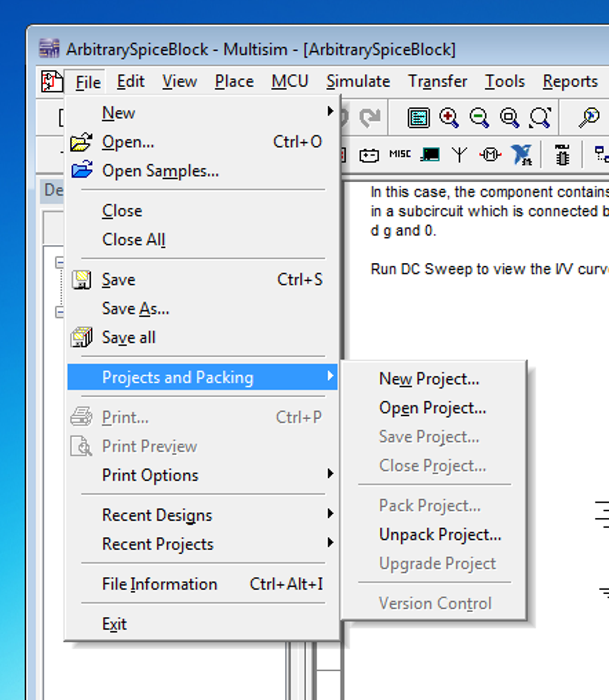Expand the Projects and Packing submenu arrow
The width and height of the screenshot is (609, 700).
[x=330, y=376]
